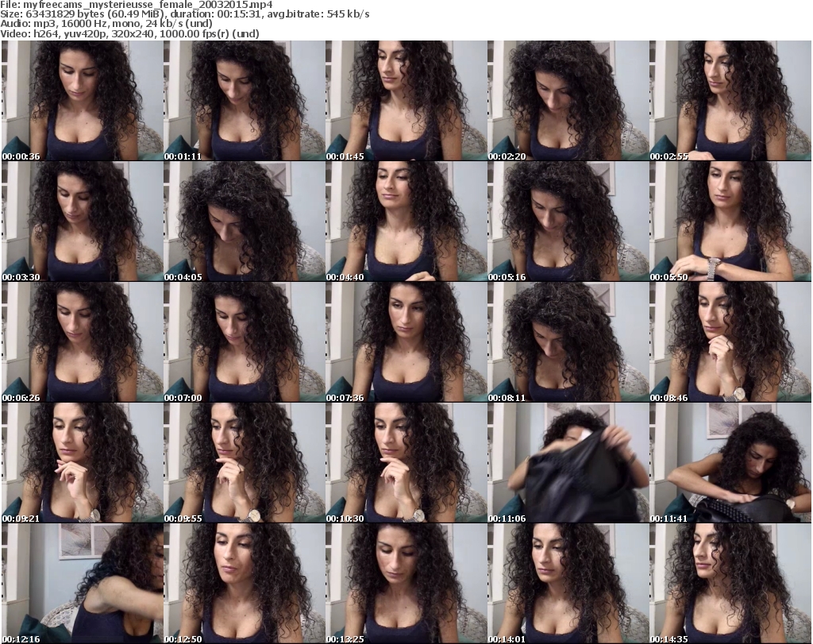Click the frame stamped 00:13:25
The width and height of the screenshot is (813, 644).
[x=406, y=584]
